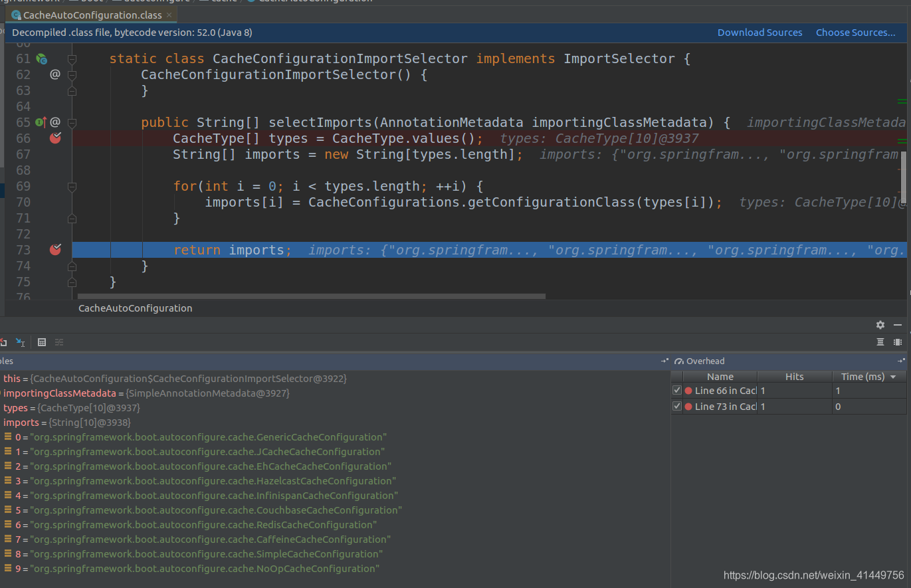Click the Evaluate Expression calculator icon

pyautogui.click(x=42, y=342)
